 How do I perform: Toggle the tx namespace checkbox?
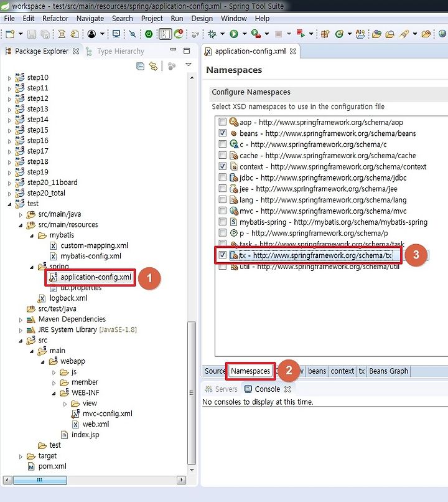pyautogui.click(x=222, y=255)
